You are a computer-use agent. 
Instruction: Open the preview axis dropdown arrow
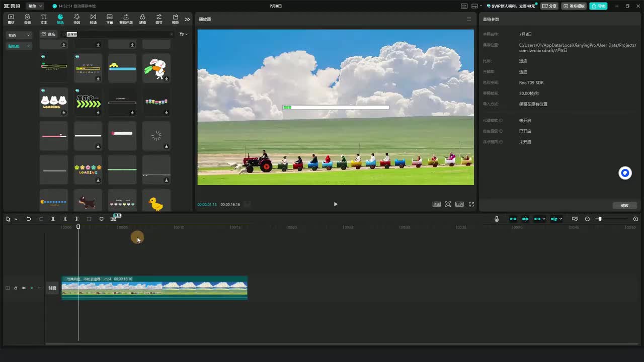pyautogui.click(x=560, y=219)
